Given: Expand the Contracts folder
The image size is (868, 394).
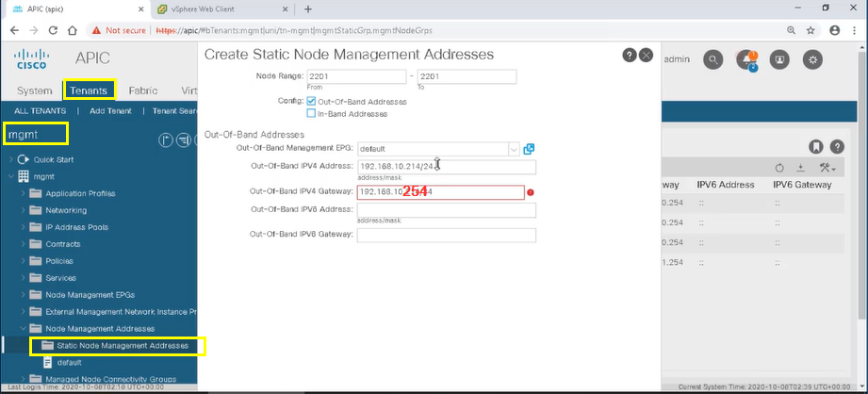Looking at the screenshot, I should coord(23,244).
